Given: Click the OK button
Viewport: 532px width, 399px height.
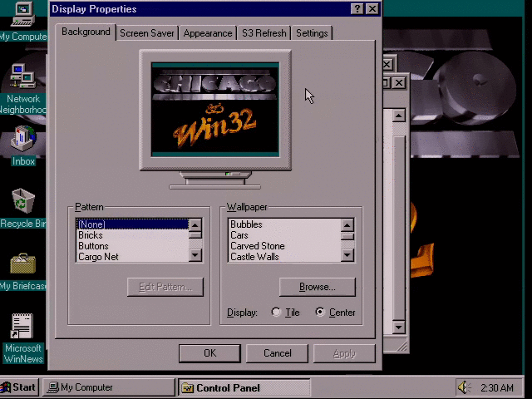Looking at the screenshot, I should point(209,353).
